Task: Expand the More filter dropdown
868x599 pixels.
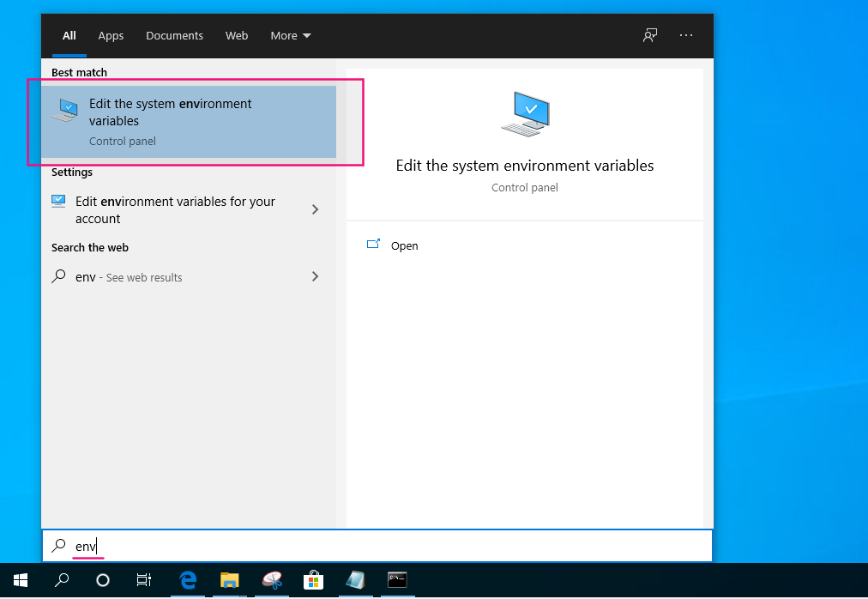Action: pos(291,35)
